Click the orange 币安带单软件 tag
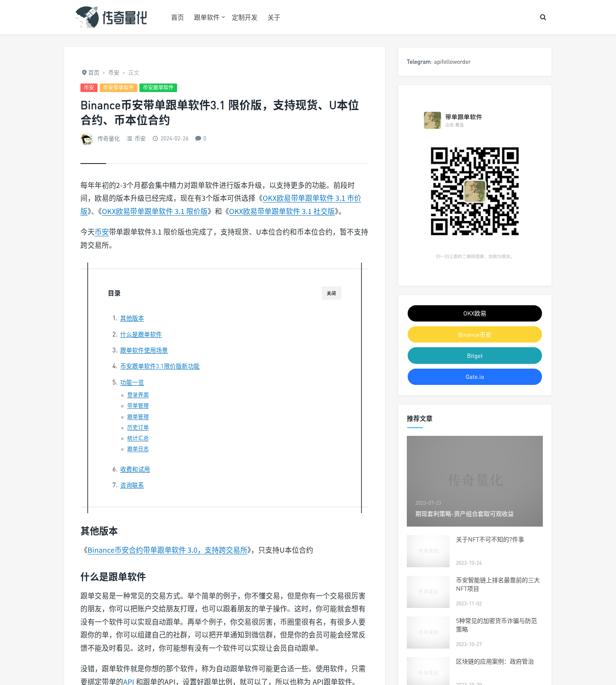Screen dimensions: 616x685 [x=118, y=87]
